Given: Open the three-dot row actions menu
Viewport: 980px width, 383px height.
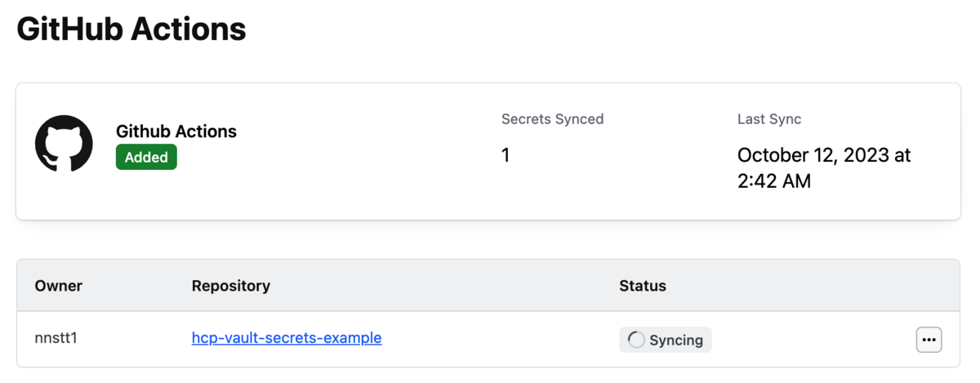Looking at the screenshot, I should click(x=929, y=340).
